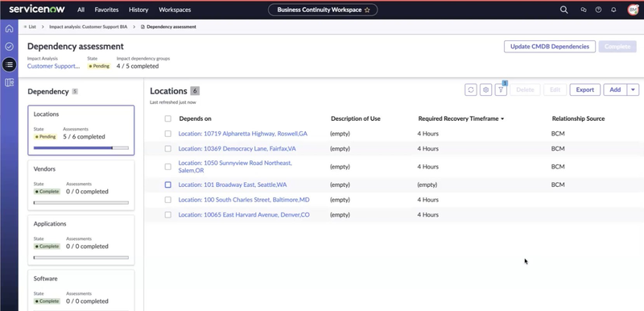Viewport: 644px width, 311px height.
Task: Click the Pending state badge in page header
Action: [99, 66]
